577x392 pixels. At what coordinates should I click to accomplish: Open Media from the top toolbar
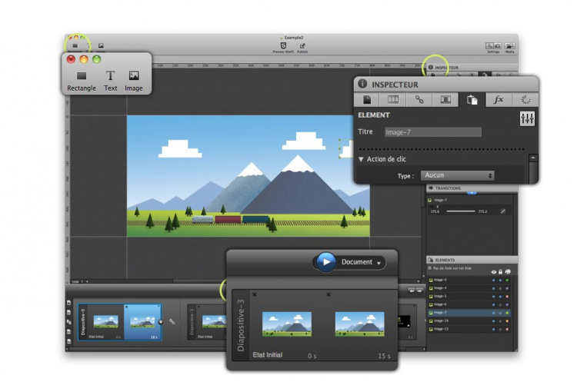[x=509, y=48]
